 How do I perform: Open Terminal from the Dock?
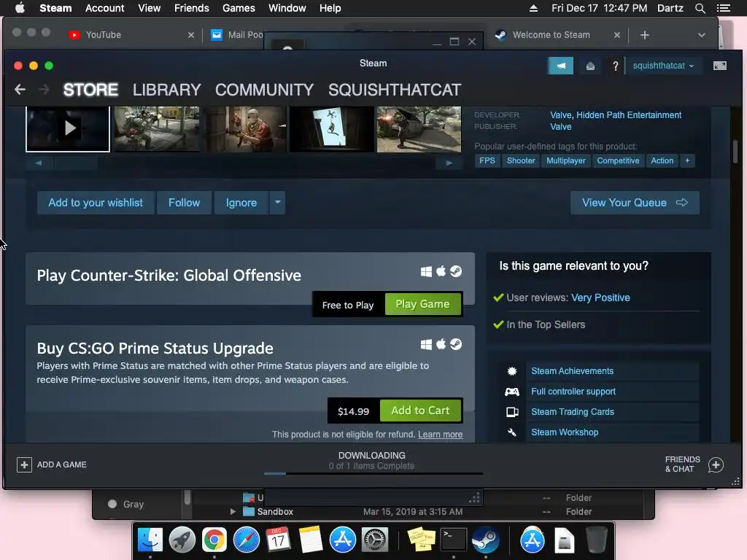pyautogui.click(x=453, y=540)
